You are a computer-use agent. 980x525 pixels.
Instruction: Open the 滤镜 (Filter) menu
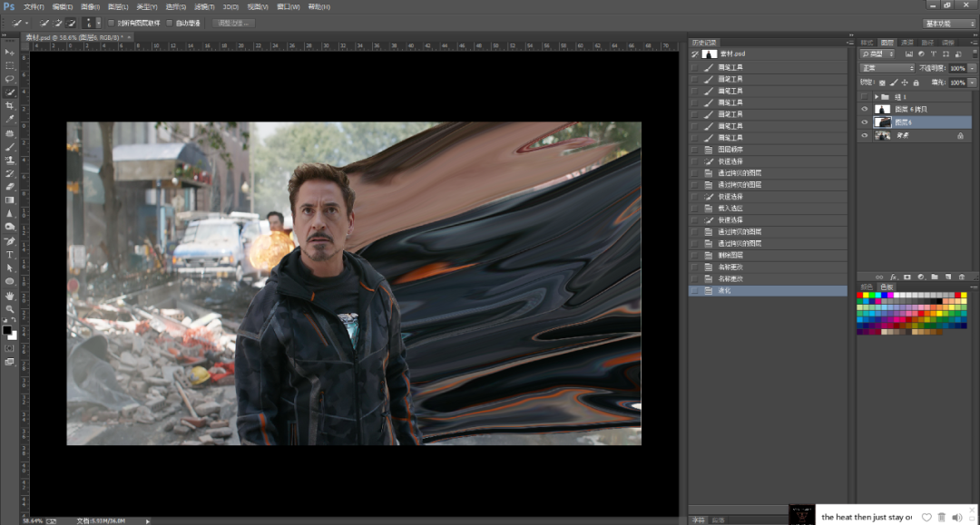[204, 7]
